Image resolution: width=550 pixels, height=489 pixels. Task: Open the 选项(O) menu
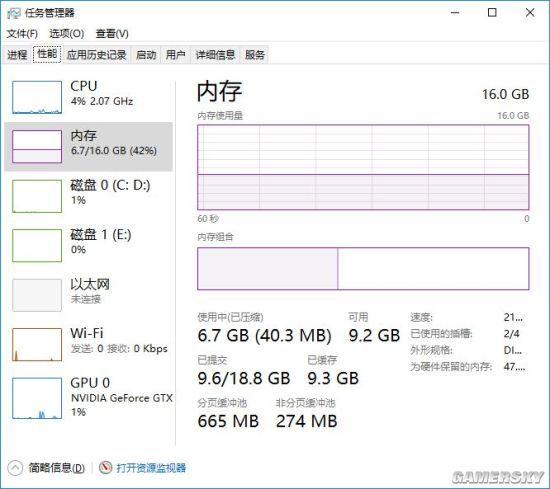(67, 34)
